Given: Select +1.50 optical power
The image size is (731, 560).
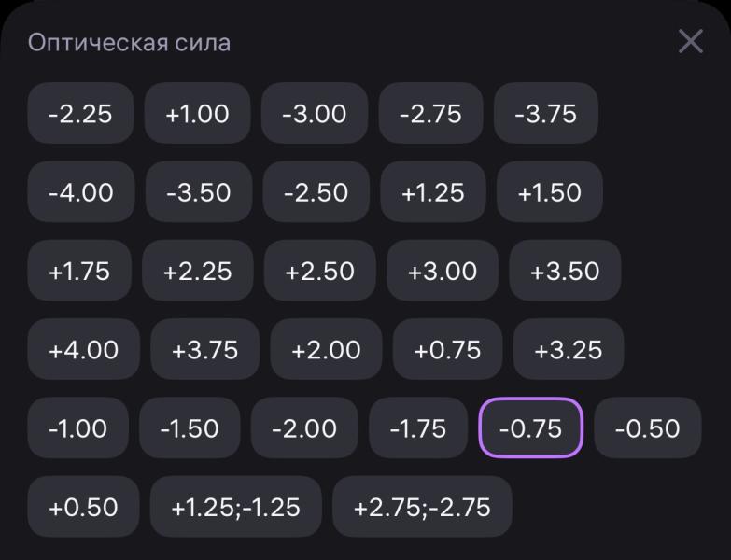Looking at the screenshot, I should (x=550, y=192).
